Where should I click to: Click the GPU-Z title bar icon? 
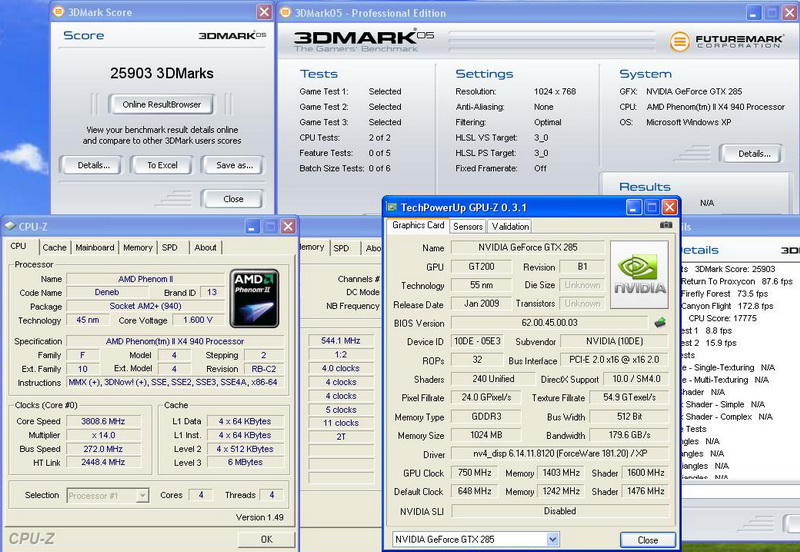coord(391,207)
